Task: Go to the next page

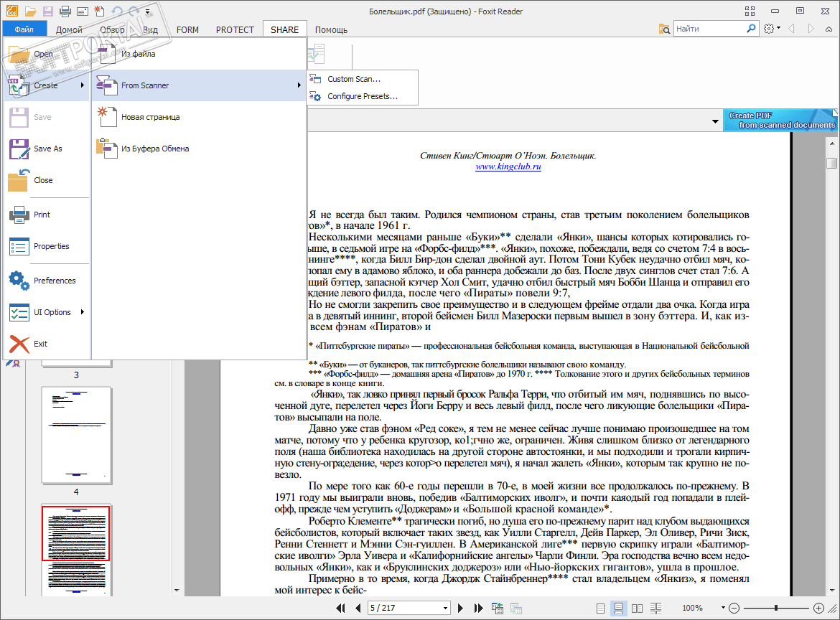Action: click(460, 609)
